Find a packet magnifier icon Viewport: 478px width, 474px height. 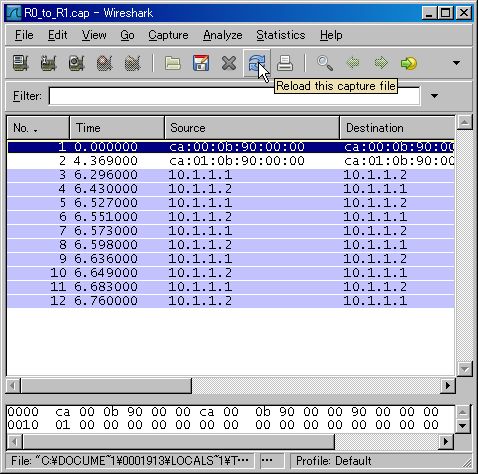click(x=325, y=63)
